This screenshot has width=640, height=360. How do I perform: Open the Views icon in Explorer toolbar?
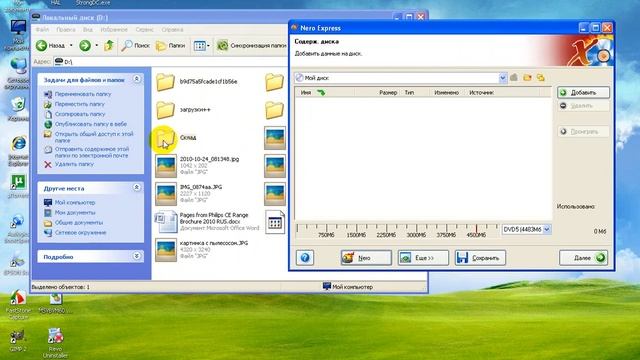click(200, 46)
